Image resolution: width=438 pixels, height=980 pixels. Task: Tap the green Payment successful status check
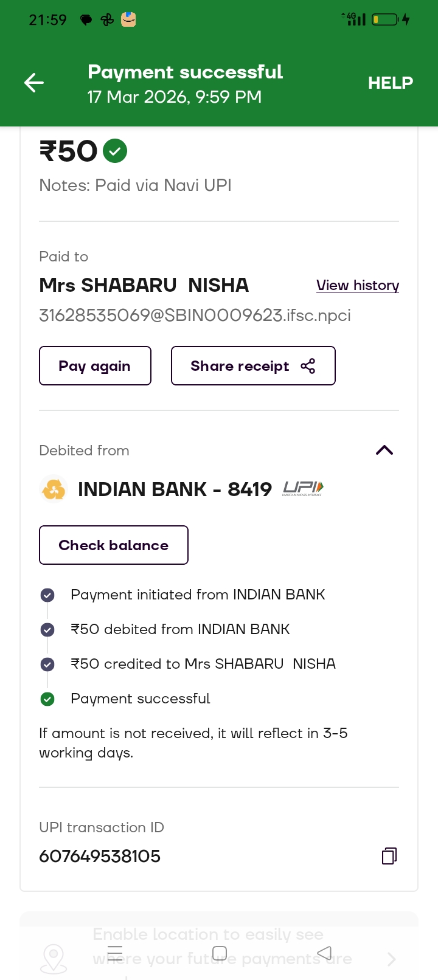tap(47, 699)
